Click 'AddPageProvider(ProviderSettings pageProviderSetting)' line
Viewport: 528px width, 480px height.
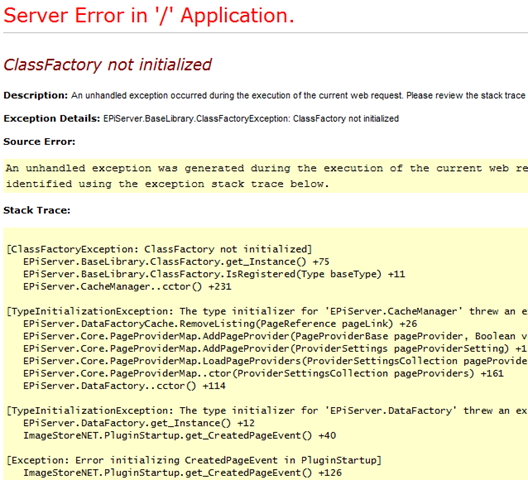[275, 349]
